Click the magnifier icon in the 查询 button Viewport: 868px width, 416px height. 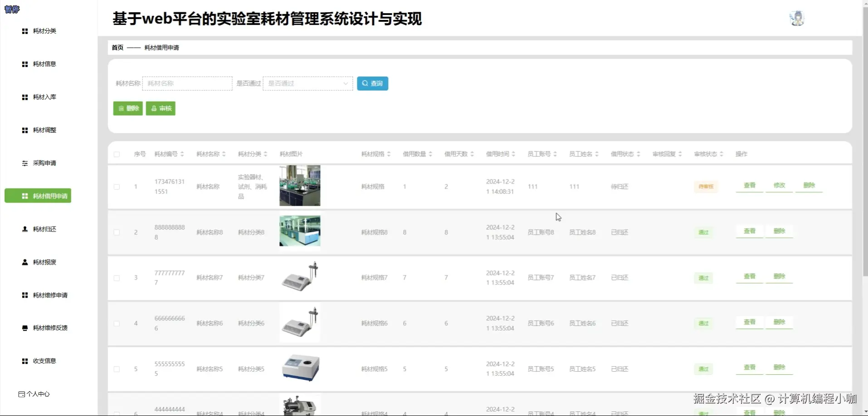(x=365, y=83)
